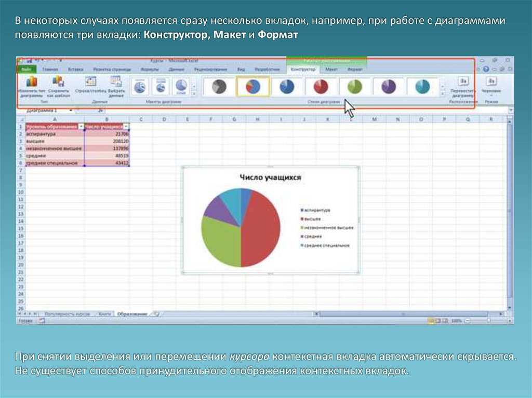532x398 pixels.
Task: Choose the teal pie chart style
Action: point(422,87)
